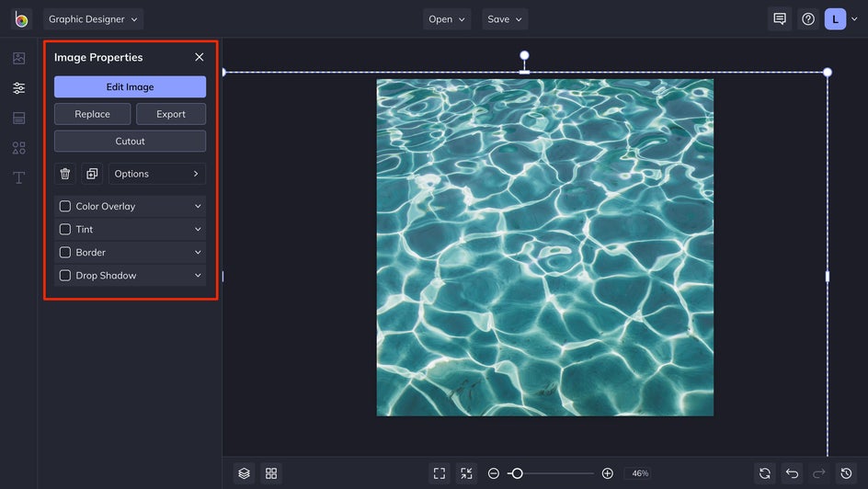Screen dimensions: 868x489
Task: Expand the account menu chevron
Action: click(x=854, y=19)
